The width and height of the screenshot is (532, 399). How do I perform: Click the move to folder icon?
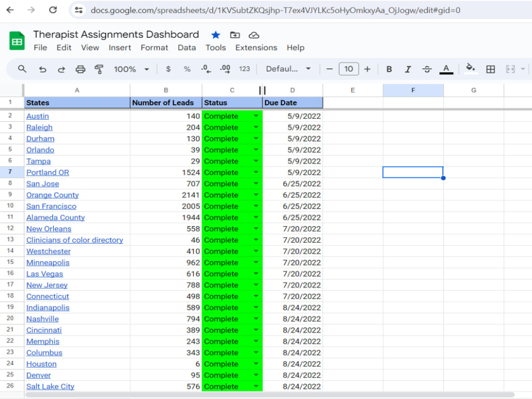pos(235,35)
